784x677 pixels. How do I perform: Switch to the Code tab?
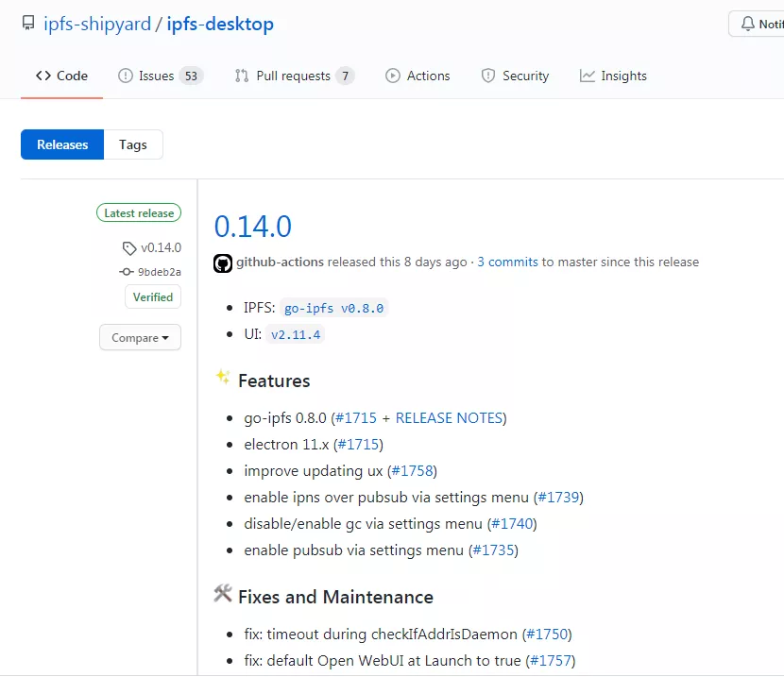pos(61,76)
